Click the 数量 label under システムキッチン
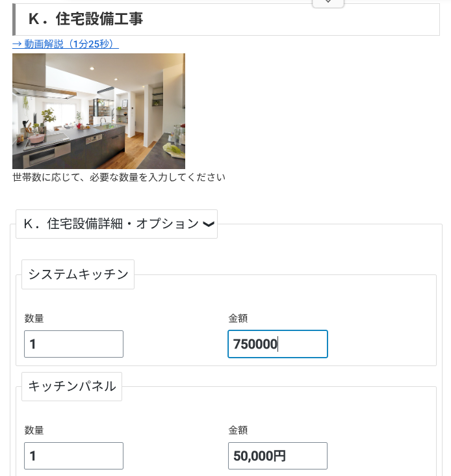The height and width of the screenshot is (476, 451). click(x=34, y=318)
